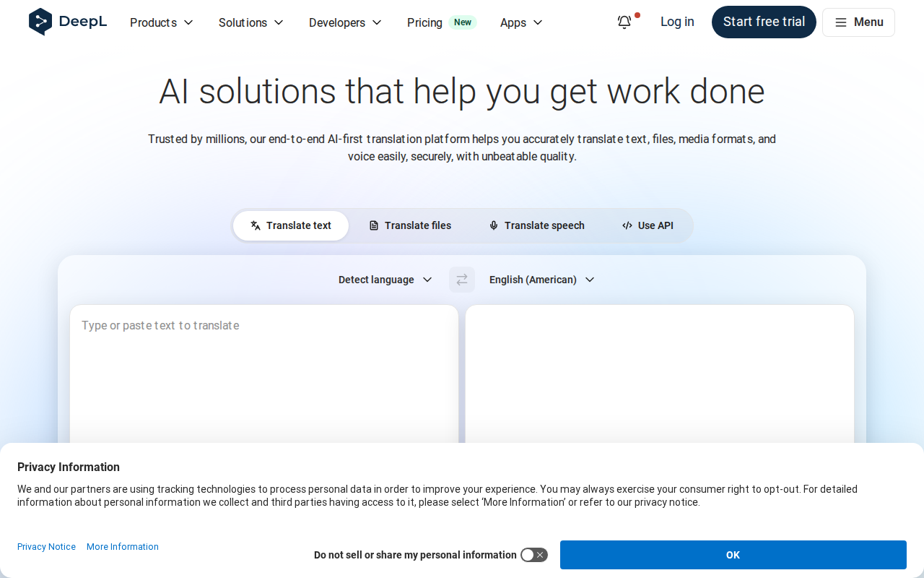Open the Menu button

coord(858,22)
